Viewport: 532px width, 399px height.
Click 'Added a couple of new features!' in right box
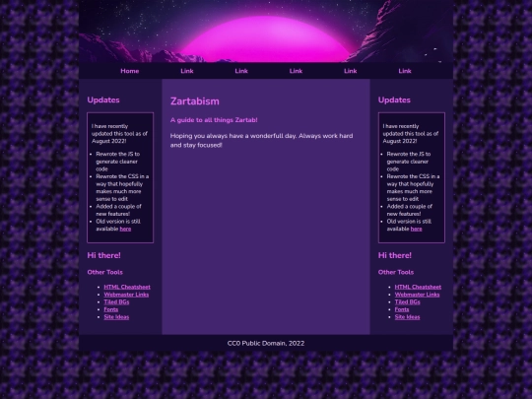[410, 210]
